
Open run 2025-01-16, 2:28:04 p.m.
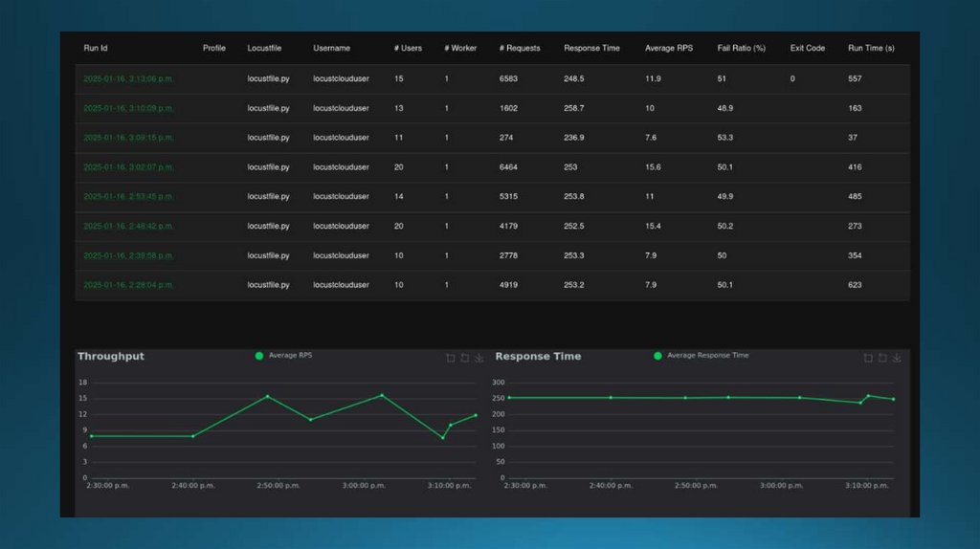(x=128, y=285)
